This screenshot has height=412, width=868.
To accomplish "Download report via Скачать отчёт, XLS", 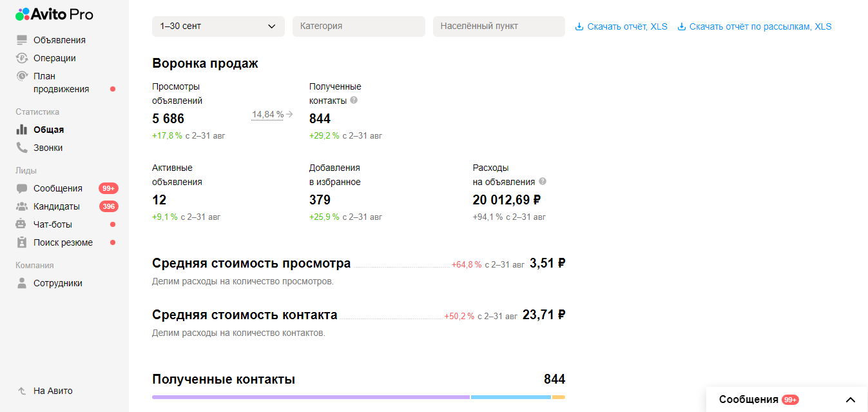I will tap(627, 26).
